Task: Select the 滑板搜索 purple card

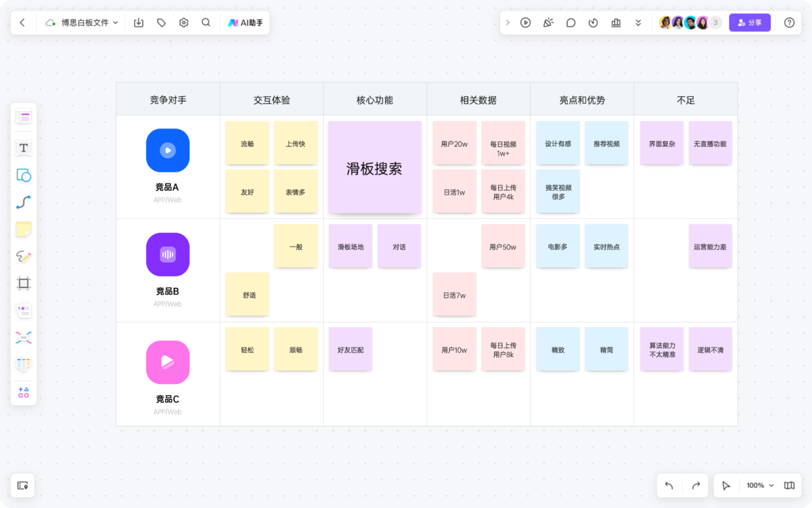Action: click(x=375, y=167)
